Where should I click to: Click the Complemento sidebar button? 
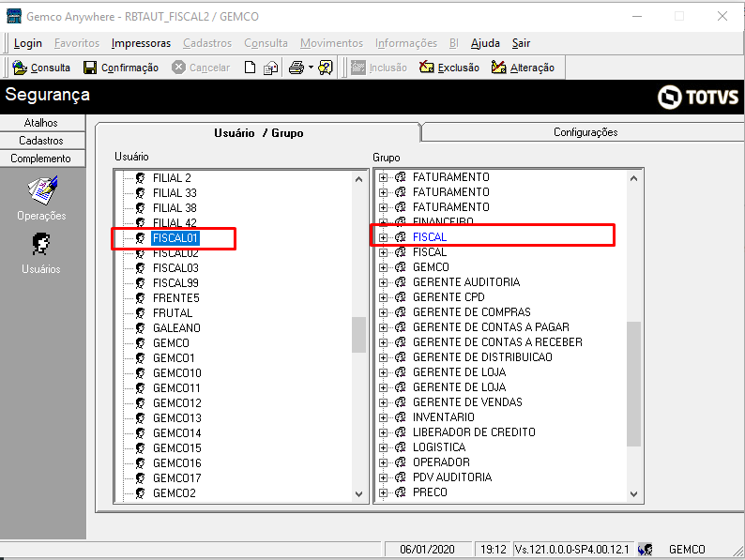pyautogui.click(x=42, y=159)
